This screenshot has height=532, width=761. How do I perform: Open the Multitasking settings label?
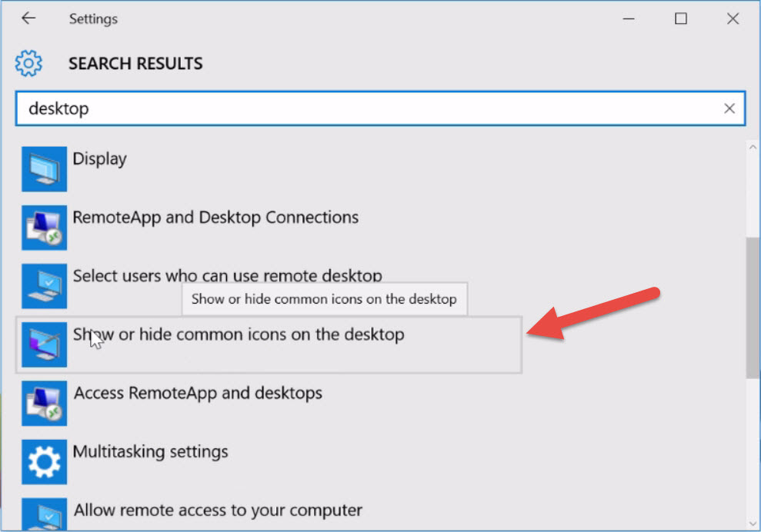pos(150,452)
